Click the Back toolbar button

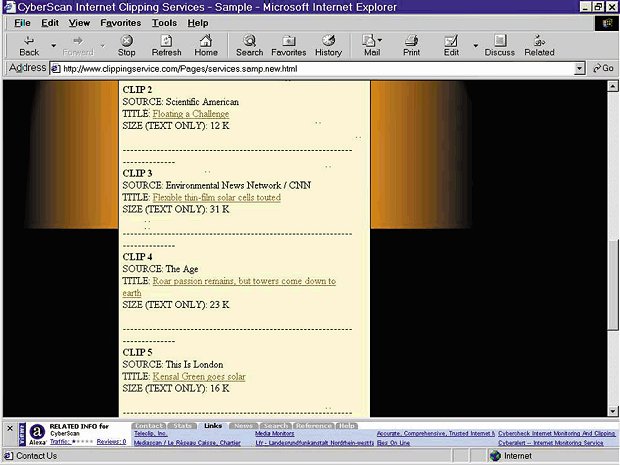point(29,46)
